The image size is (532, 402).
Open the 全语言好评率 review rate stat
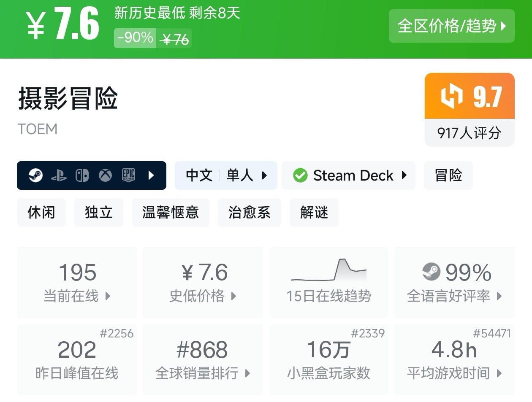coord(454,282)
